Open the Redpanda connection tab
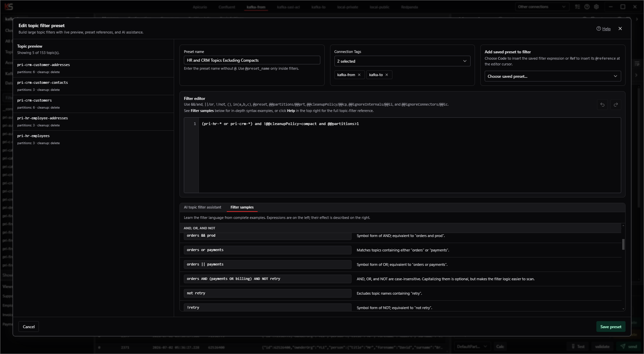Image resolution: width=644 pixels, height=354 pixels. click(x=409, y=7)
